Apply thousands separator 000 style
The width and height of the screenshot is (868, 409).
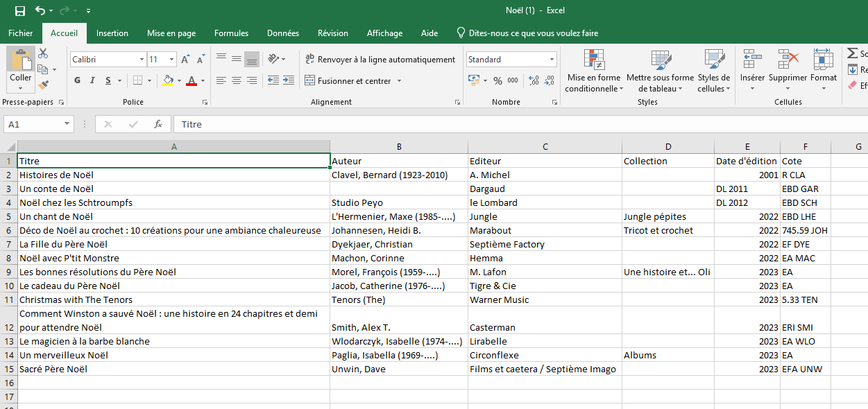(513, 80)
